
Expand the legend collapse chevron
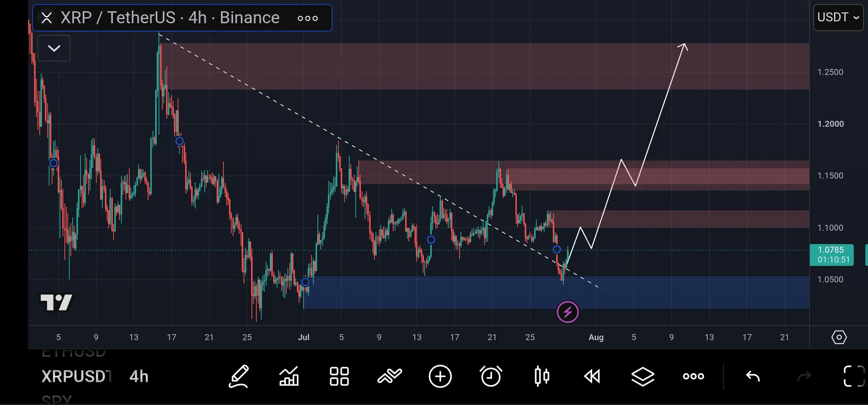tap(54, 48)
